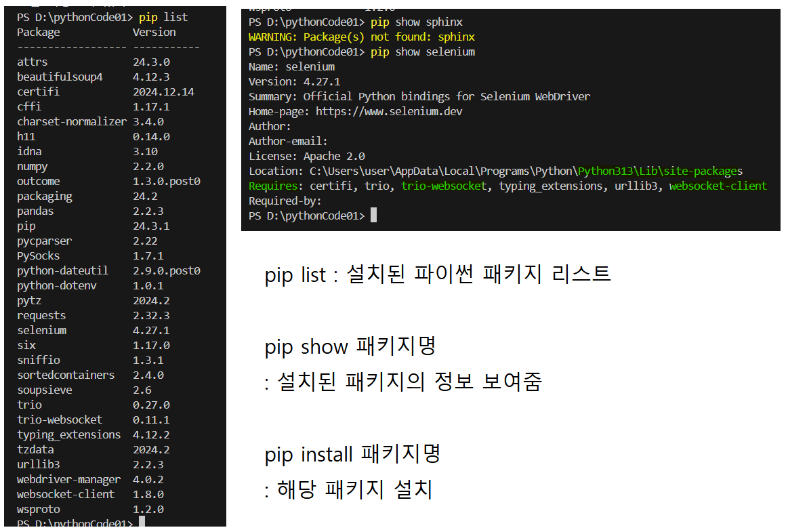788x532 pixels.
Task: Open the https://www.selenium.dev home-page link
Action: point(389,112)
